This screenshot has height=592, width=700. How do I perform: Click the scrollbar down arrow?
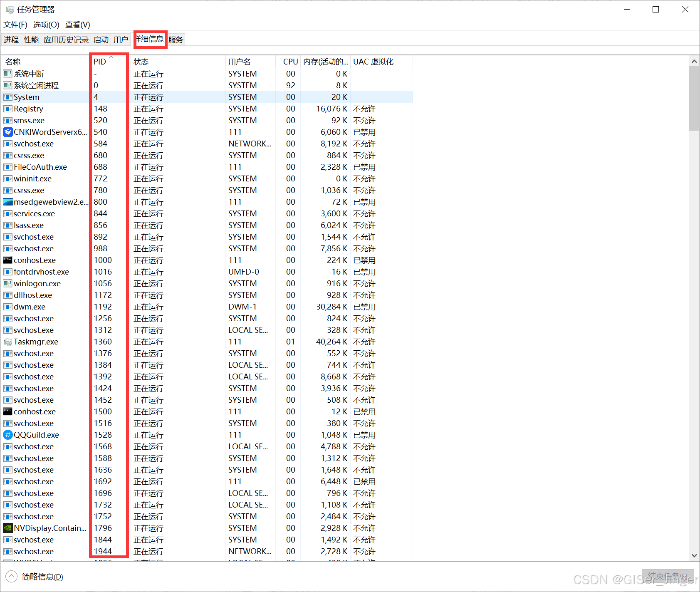coord(694,555)
